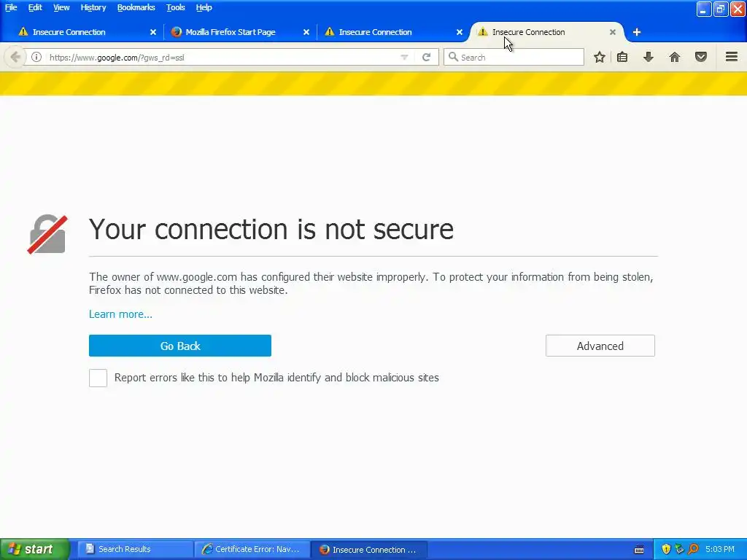Open the Windows Start menu
Viewport: 747px width, 560px height.
(x=35, y=549)
